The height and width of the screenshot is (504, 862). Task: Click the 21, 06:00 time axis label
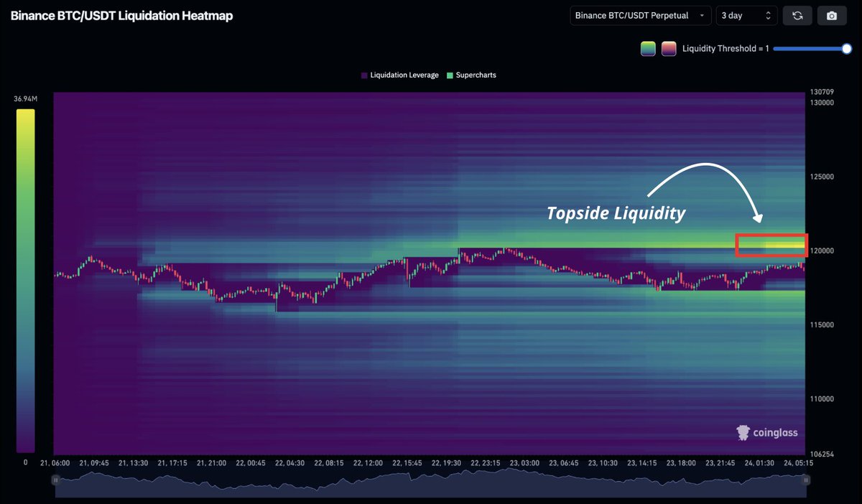[x=55, y=463]
